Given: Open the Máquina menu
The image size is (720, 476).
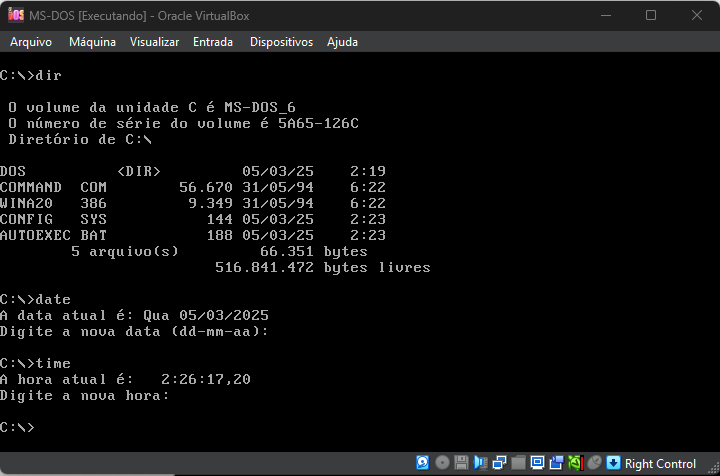Looking at the screenshot, I should (x=92, y=42).
